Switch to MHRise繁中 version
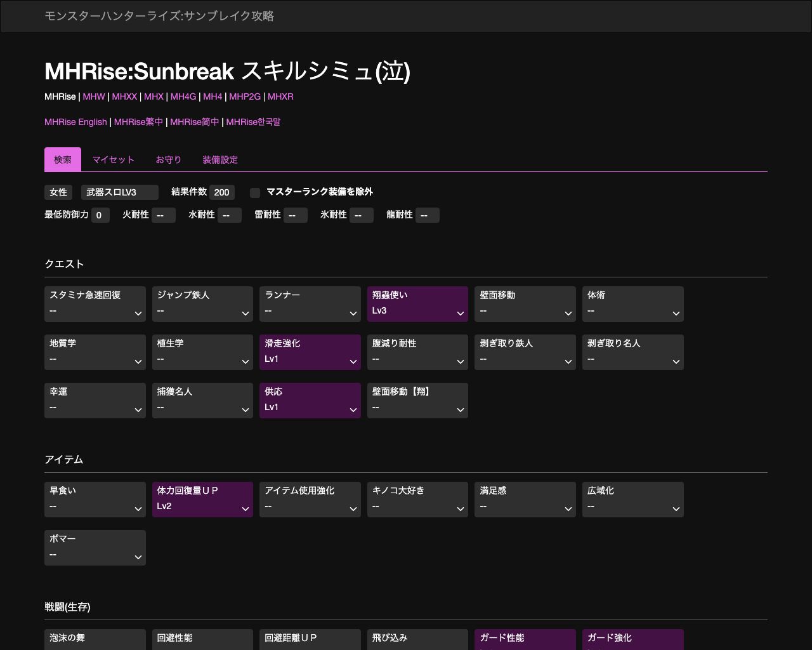 tap(138, 122)
